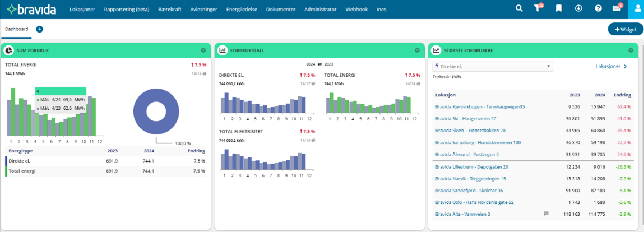The height and width of the screenshot is (232, 644).
Task: Open the Energiledelse menu
Action: point(242,10)
